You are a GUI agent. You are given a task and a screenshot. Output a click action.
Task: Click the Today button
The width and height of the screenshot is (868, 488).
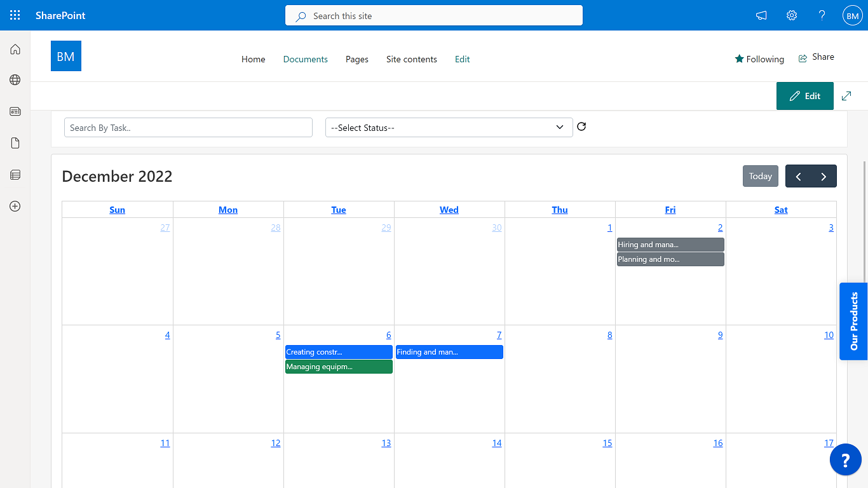[x=761, y=176]
